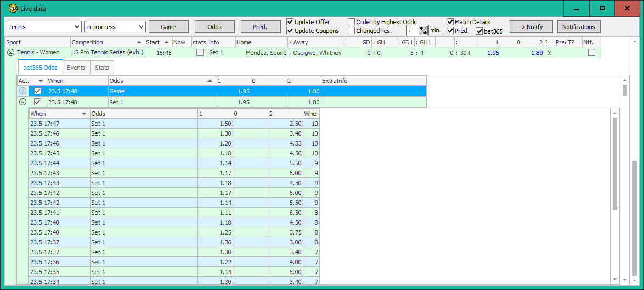Check the stats checkbox for Mendez match
The image size is (644, 290).
pyautogui.click(x=200, y=53)
